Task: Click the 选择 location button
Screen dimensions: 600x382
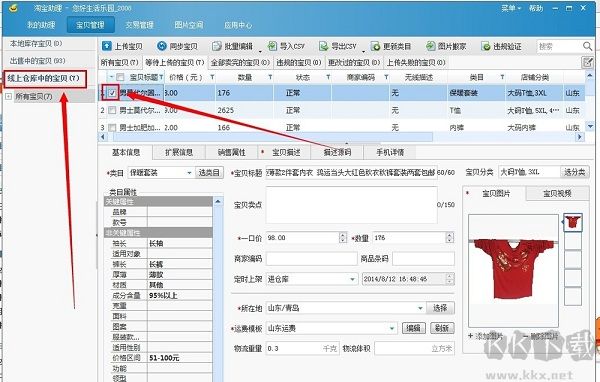Action: pos(440,308)
